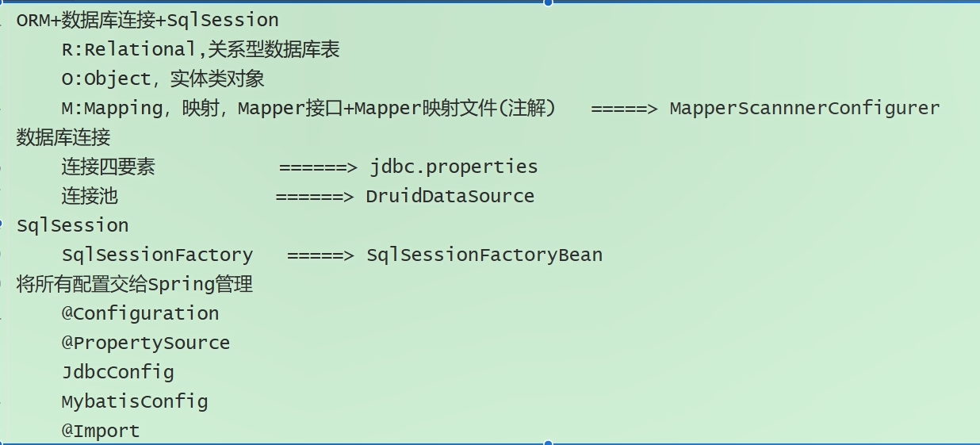Viewport: 980px width, 445px height.
Task: Click the top-center selection handle of the text box
Action: point(548,2)
